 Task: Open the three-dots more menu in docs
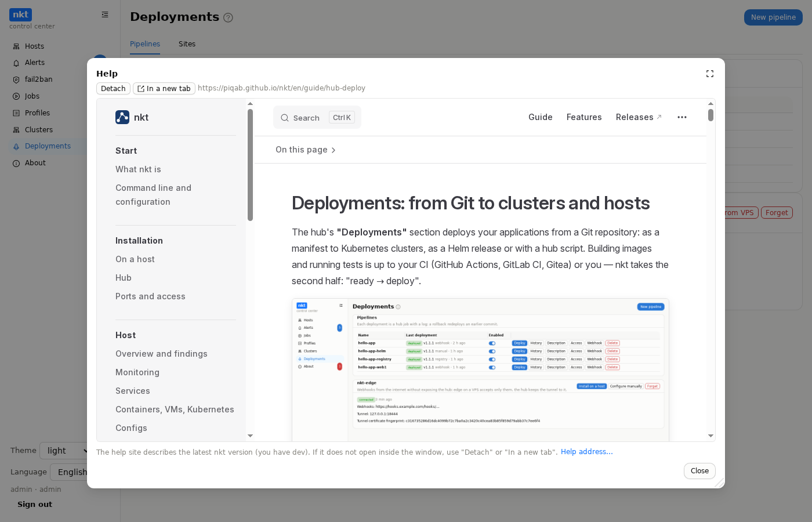(x=682, y=117)
